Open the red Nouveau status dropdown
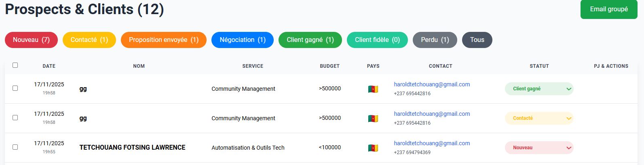644x165 pixels. click(539, 148)
